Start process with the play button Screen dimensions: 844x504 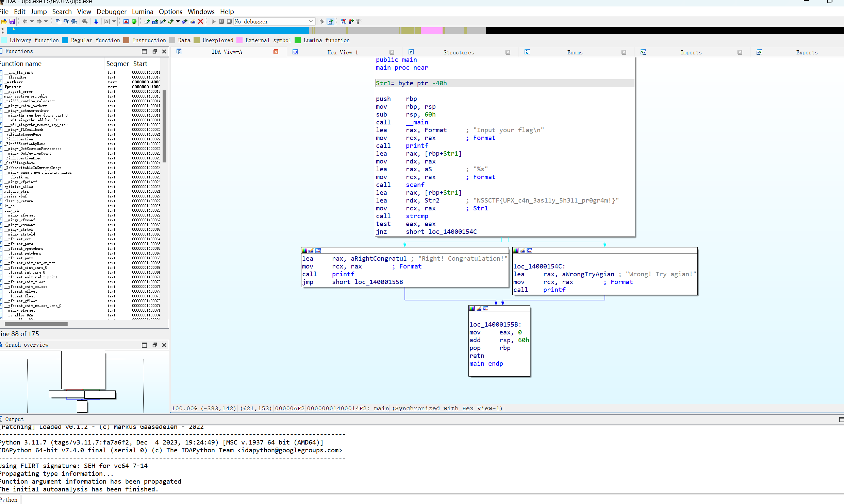(213, 21)
